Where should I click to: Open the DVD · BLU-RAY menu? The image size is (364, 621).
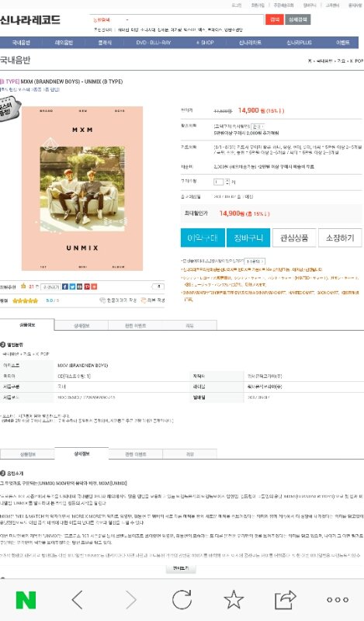click(x=154, y=43)
